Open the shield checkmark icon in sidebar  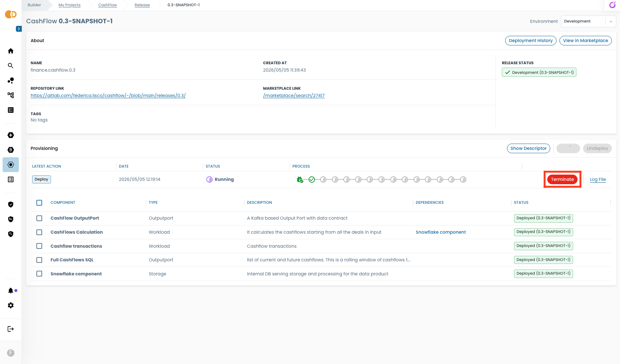click(x=11, y=205)
